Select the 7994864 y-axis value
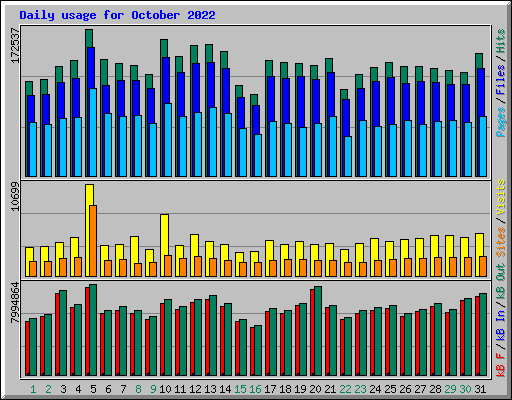The width and height of the screenshot is (512, 400). 15,303
